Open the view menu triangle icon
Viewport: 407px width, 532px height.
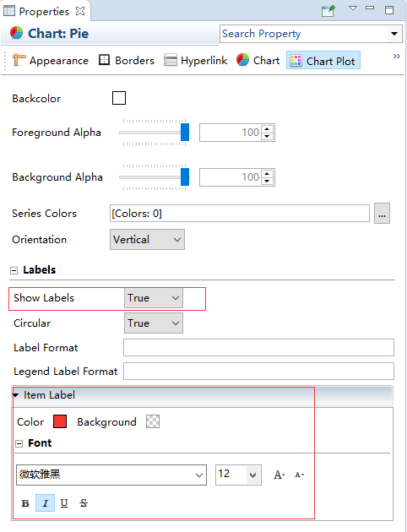click(x=353, y=8)
